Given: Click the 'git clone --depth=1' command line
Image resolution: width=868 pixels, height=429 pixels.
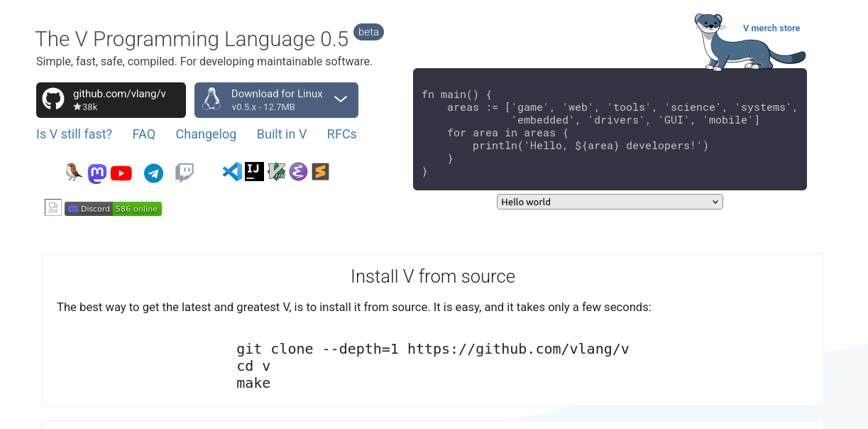Looking at the screenshot, I should click(433, 349).
